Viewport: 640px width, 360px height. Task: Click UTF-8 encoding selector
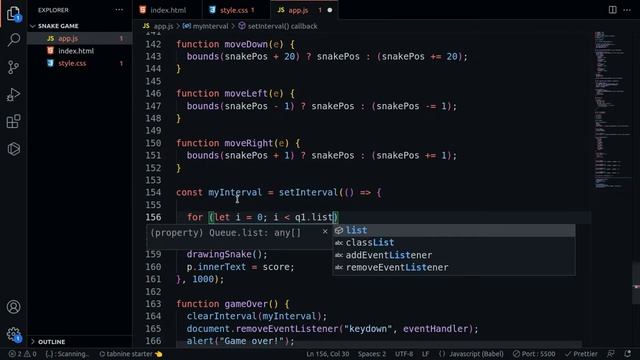click(404, 354)
